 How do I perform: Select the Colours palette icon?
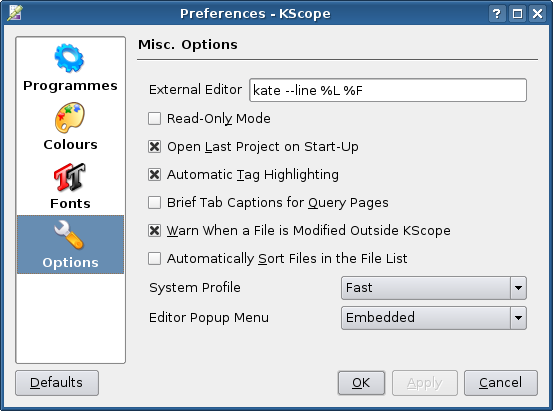[x=69, y=118]
